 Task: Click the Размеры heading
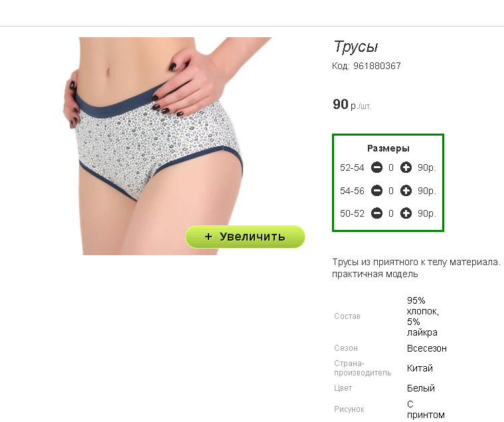coord(388,148)
